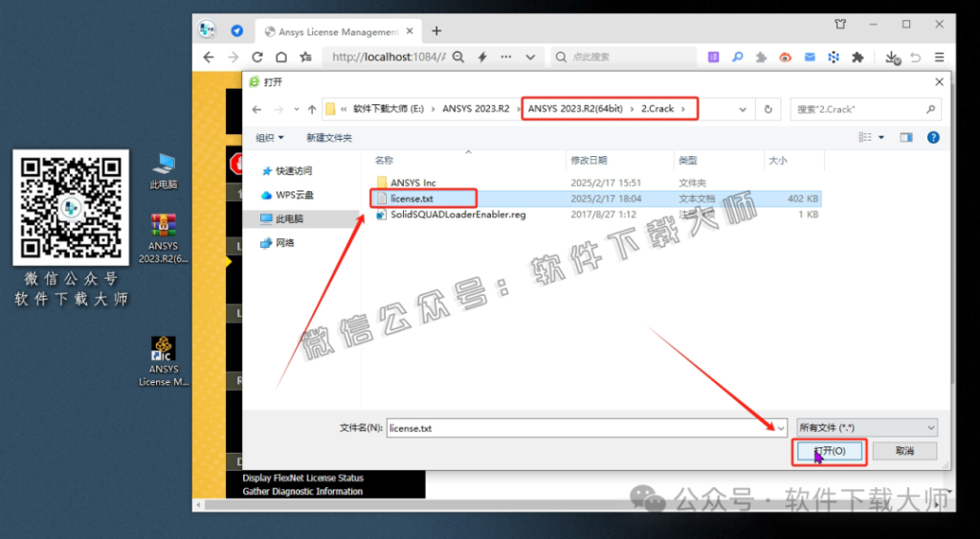The width and height of the screenshot is (980, 539).
Task: Open the browser hamburger main menu
Action: pyautogui.click(x=940, y=56)
